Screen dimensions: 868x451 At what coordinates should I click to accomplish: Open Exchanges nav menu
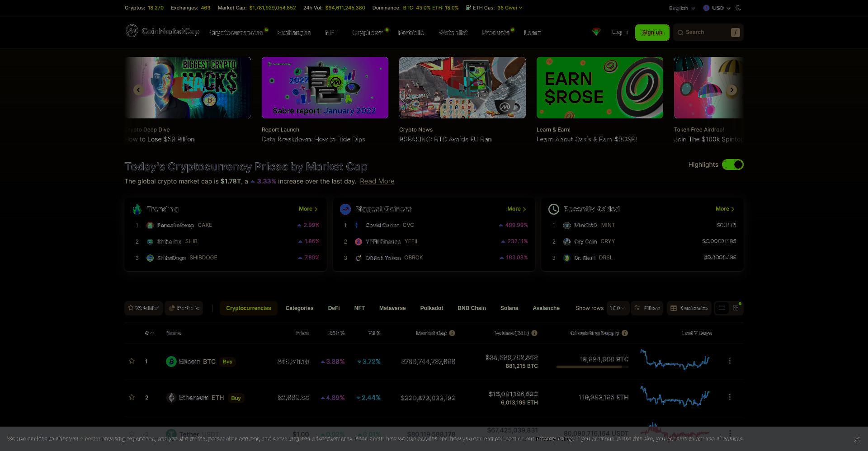294,33
